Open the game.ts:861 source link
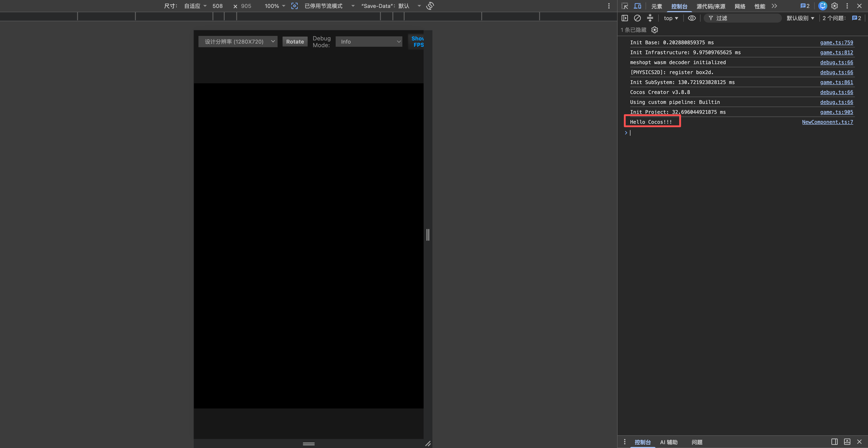 (836, 82)
